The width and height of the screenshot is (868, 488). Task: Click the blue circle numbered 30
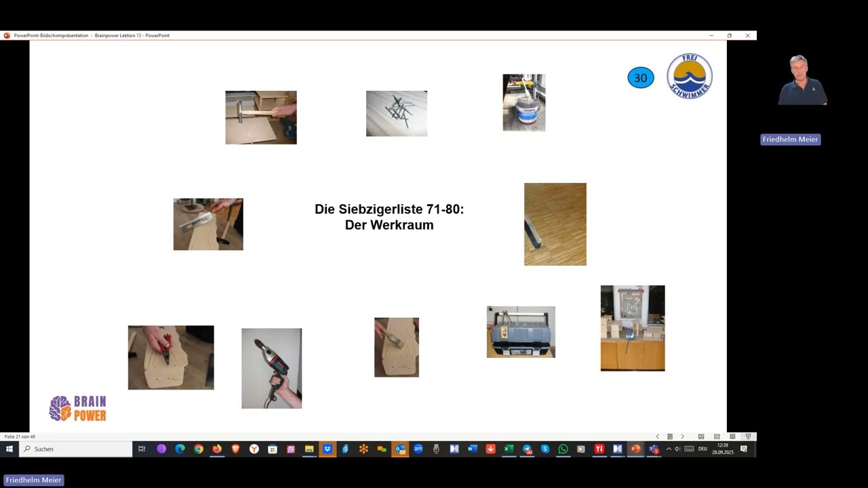(x=641, y=78)
